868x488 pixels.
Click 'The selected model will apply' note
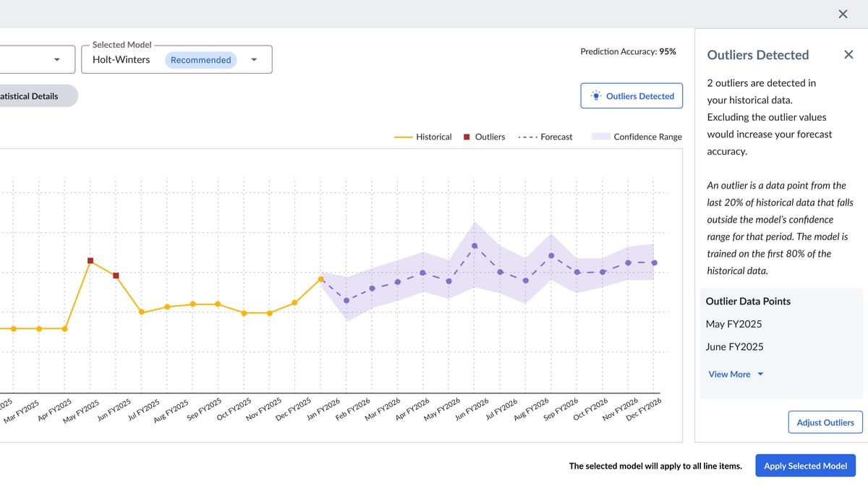point(655,466)
